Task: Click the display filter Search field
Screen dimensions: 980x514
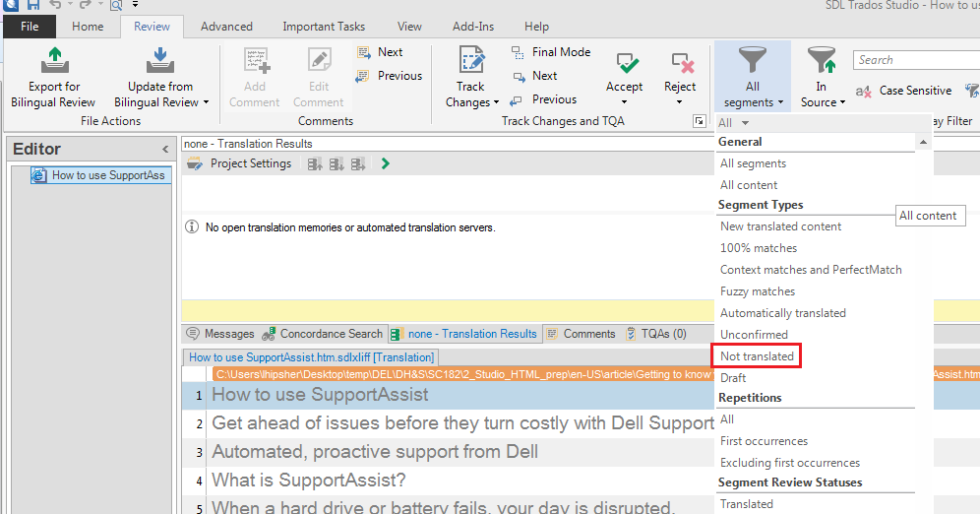Action: [x=916, y=60]
